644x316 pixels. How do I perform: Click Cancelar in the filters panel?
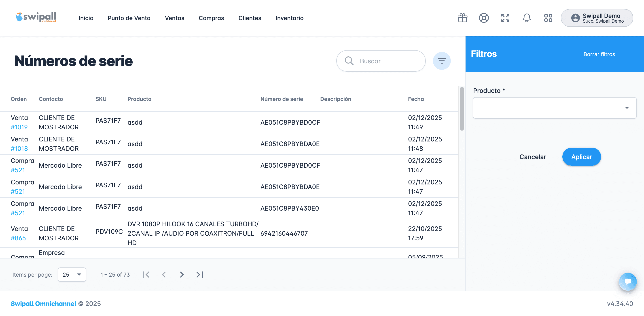coord(532,157)
